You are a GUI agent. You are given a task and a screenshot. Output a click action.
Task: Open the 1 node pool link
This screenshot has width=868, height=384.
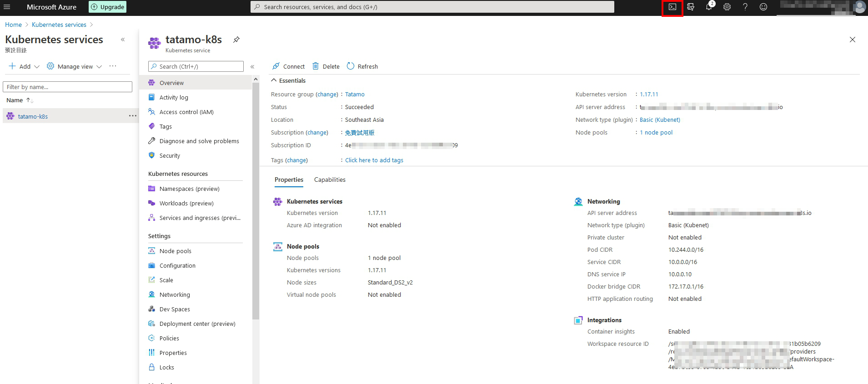pos(656,132)
